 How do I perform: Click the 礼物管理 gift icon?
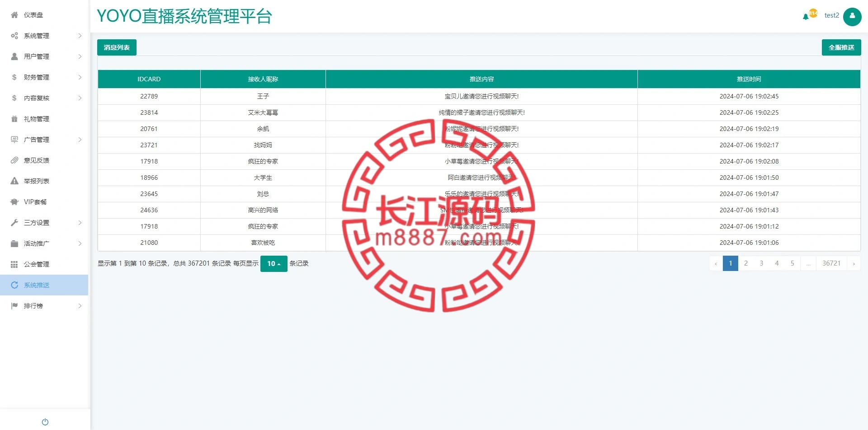pos(14,119)
